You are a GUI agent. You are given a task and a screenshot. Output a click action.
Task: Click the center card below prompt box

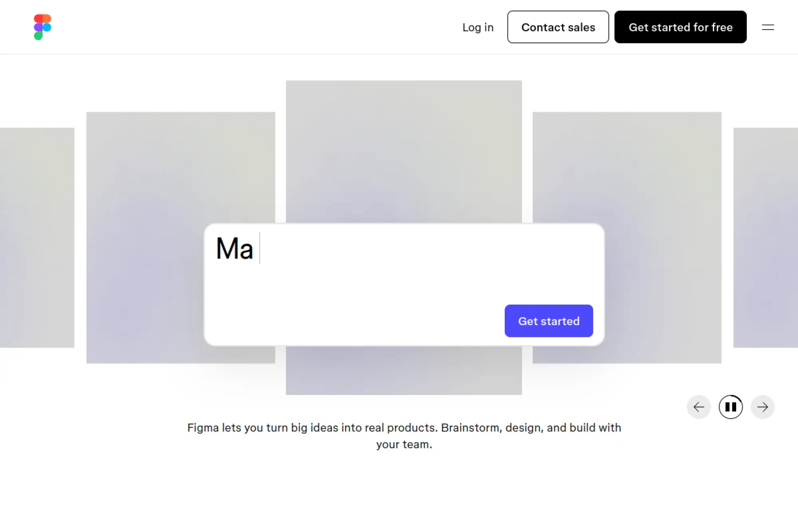coord(404,370)
